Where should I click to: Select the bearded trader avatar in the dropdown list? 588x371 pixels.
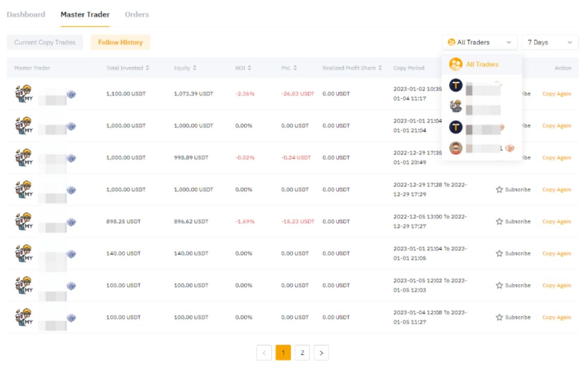click(456, 148)
